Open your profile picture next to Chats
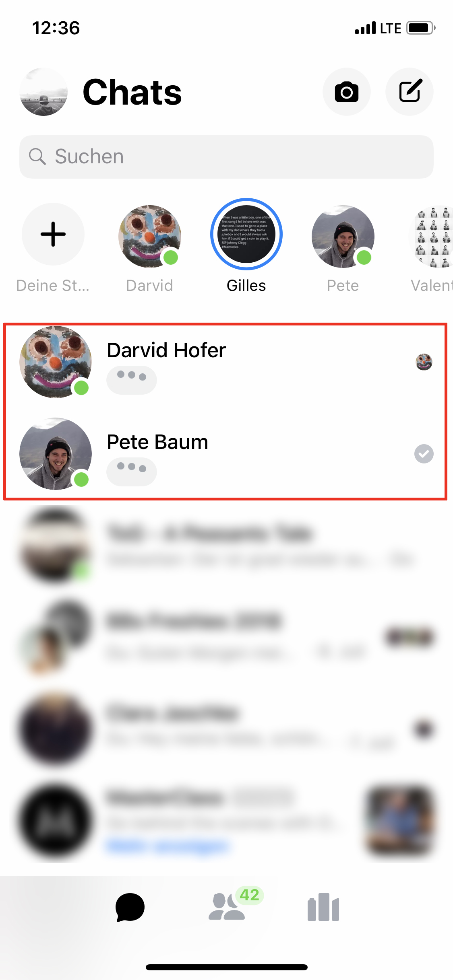The image size is (453, 980). (x=43, y=92)
